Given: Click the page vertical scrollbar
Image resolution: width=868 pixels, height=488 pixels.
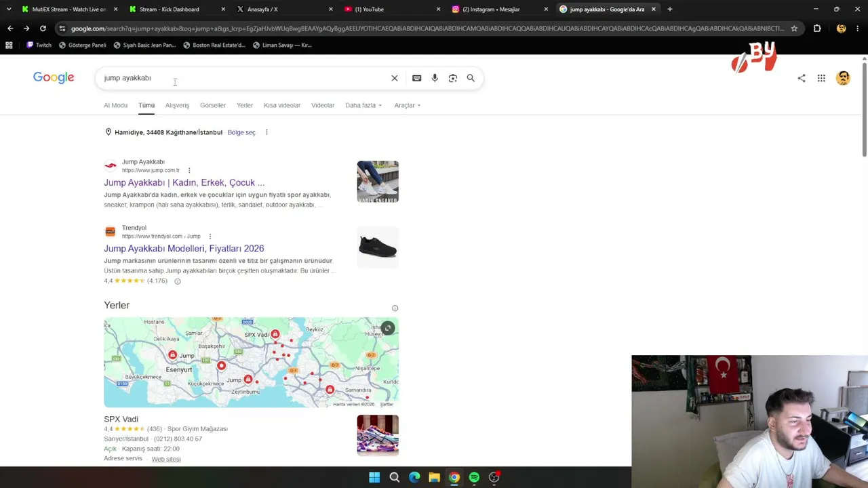Looking at the screenshot, I should coord(864,108).
